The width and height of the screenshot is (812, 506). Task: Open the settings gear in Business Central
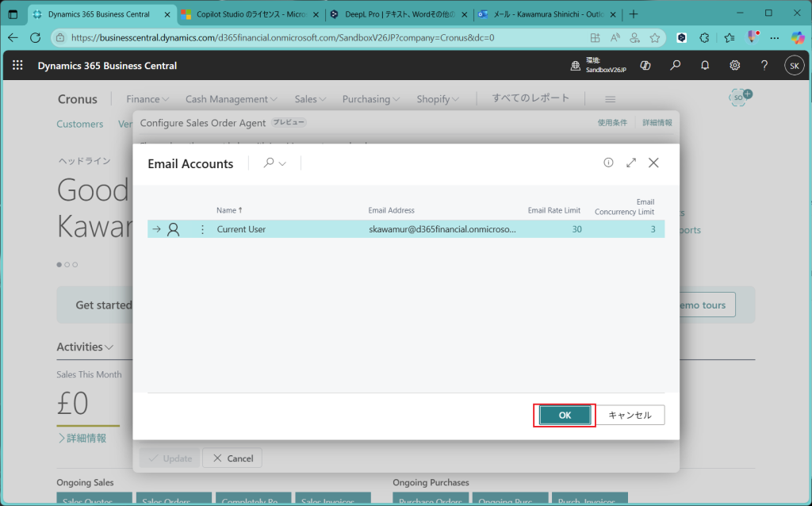tap(735, 65)
